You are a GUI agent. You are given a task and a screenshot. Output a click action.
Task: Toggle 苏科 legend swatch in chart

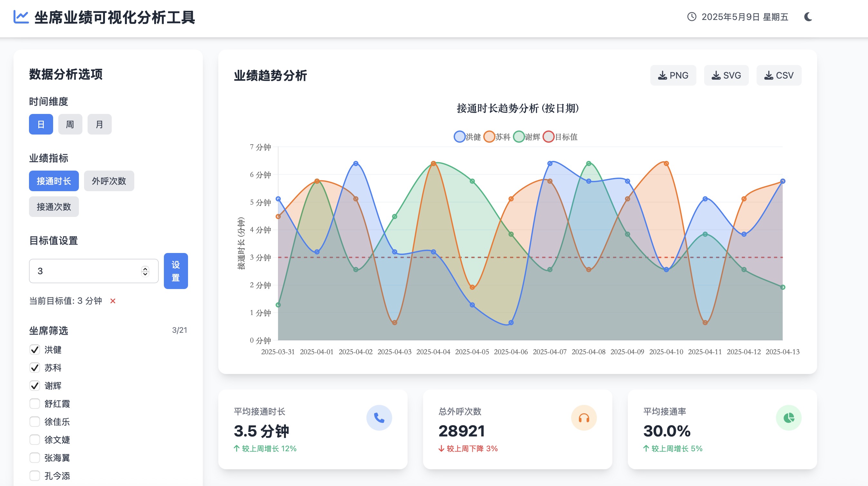(x=489, y=137)
